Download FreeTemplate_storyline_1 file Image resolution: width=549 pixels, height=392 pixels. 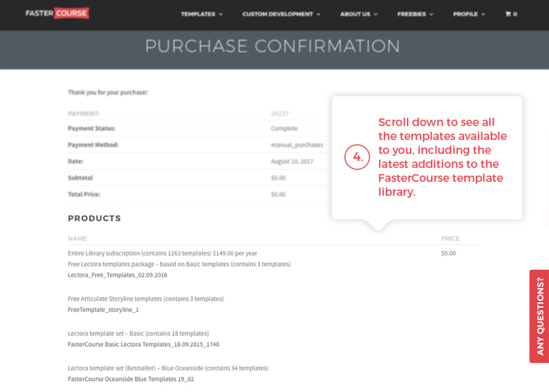(x=103, y=310)
